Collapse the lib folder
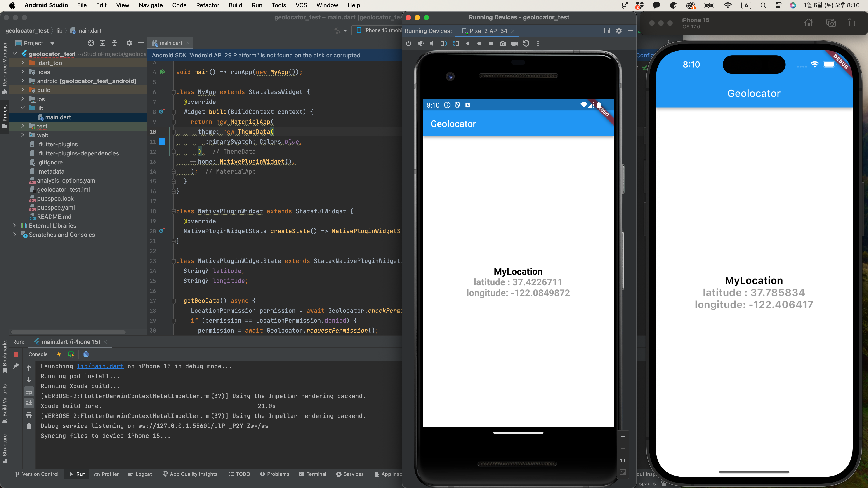868x488 pixels. coord(23,108)
